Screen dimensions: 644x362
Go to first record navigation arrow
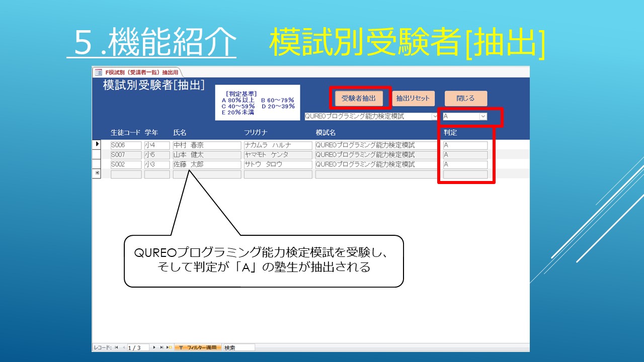pyautogui.click(x=116, y=347)
